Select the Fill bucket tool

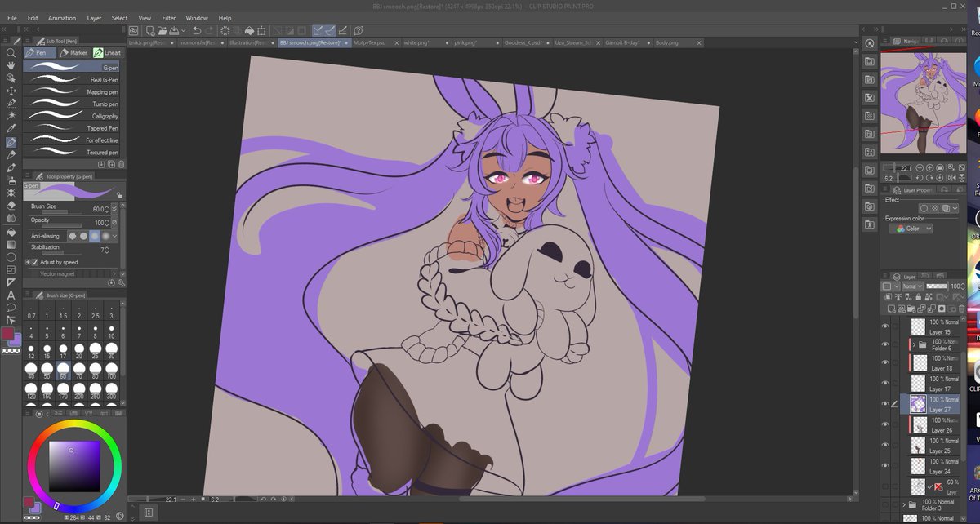tap(11, 231)
